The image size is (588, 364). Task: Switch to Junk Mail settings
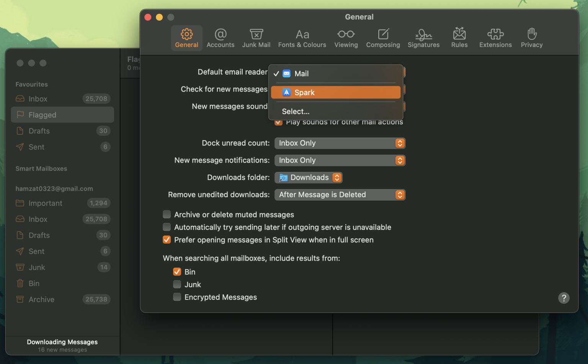[x=256, y=38]
